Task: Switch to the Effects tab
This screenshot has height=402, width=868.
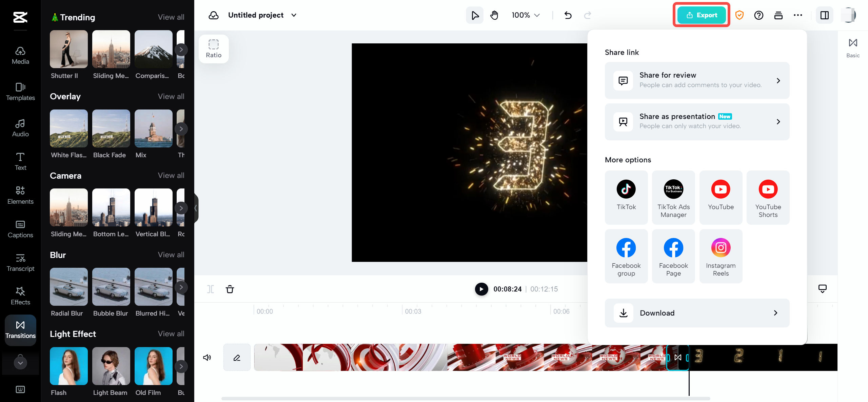Action: tap(20, 296)
